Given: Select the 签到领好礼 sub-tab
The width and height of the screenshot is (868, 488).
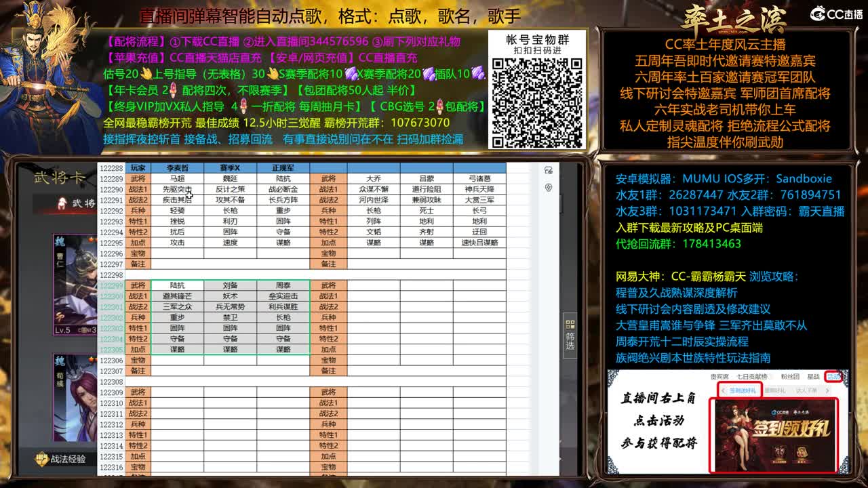Looking at the screenshot, I should click(x=743, y=390).
